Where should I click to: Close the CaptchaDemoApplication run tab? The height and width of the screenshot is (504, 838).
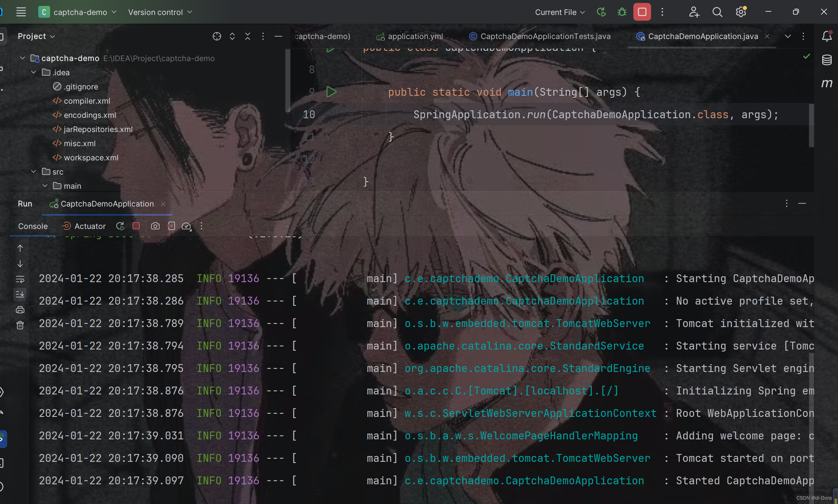click(x=163, y=204)
